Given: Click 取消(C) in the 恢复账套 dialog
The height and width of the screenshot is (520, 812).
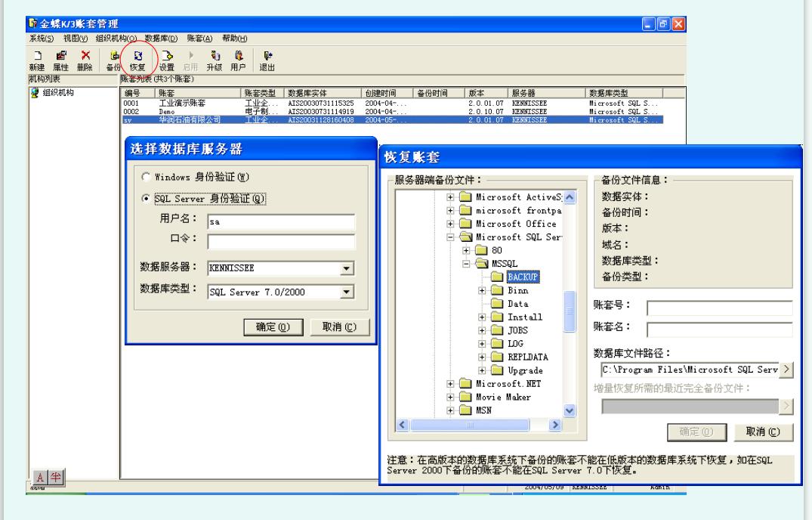Looking at the screenshot, I should tap(764, 432).
